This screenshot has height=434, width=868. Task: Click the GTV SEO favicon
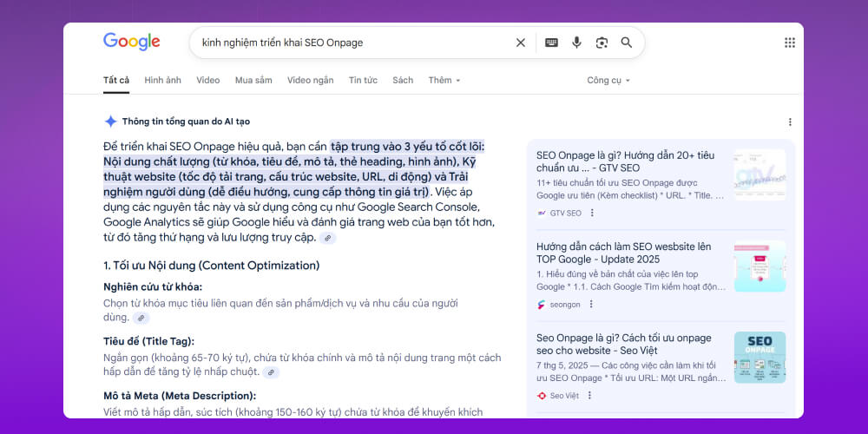point(542,214)
